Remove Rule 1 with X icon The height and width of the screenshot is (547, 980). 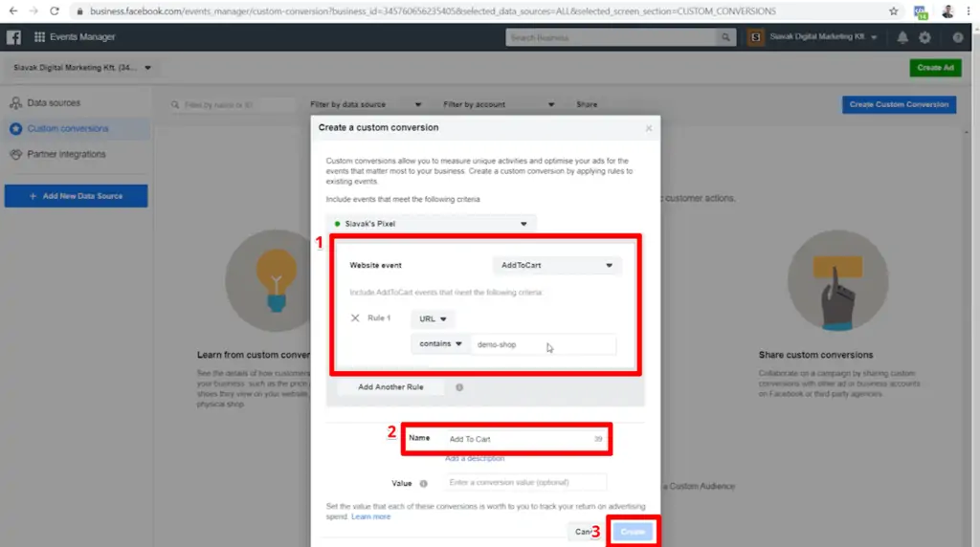pos(355,317)
